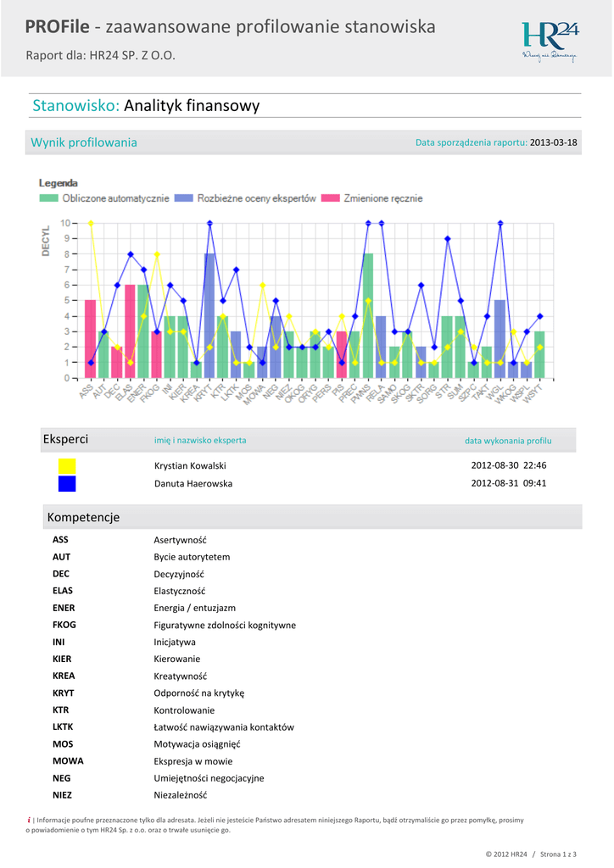Select the 'Wynik profilowania' section header
Image resolution: width=614 pixels, height=868 pixels.
click(x=84, y=142)
